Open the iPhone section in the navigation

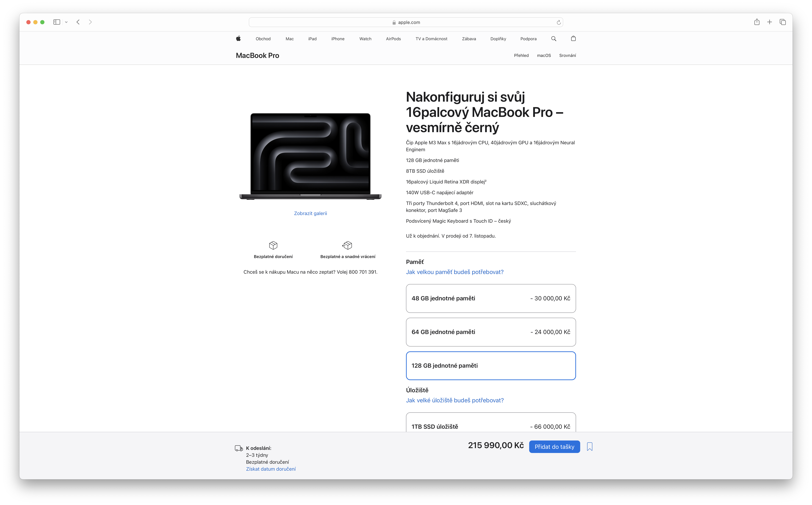[x=338, y=38]
